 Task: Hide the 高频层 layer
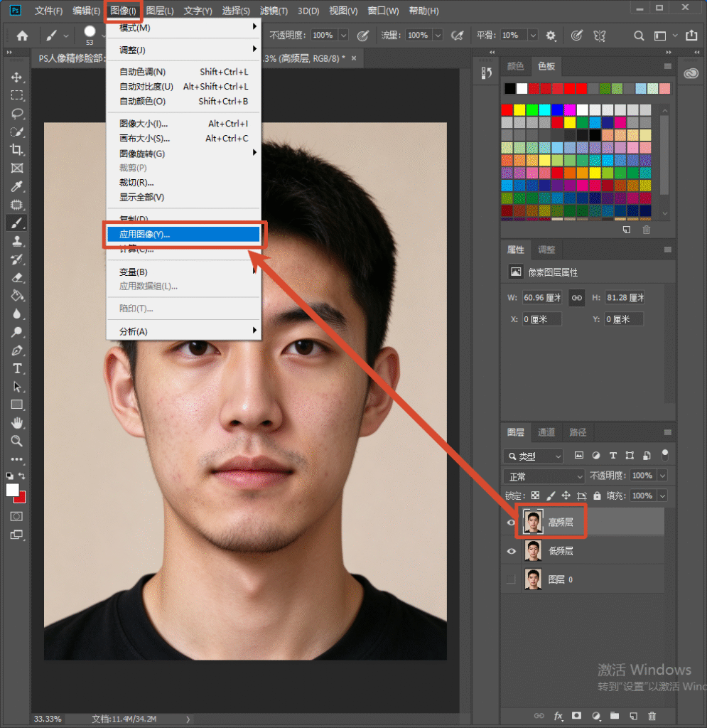[511, 523]
